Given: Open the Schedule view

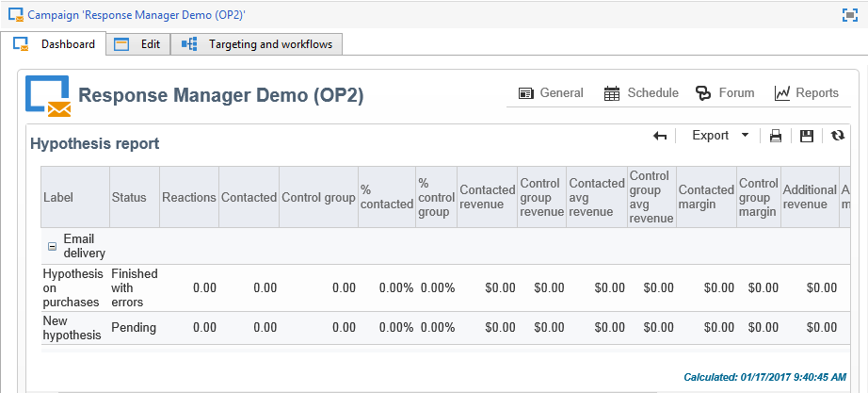Looking at the screenshot, I should coord(641,92).
